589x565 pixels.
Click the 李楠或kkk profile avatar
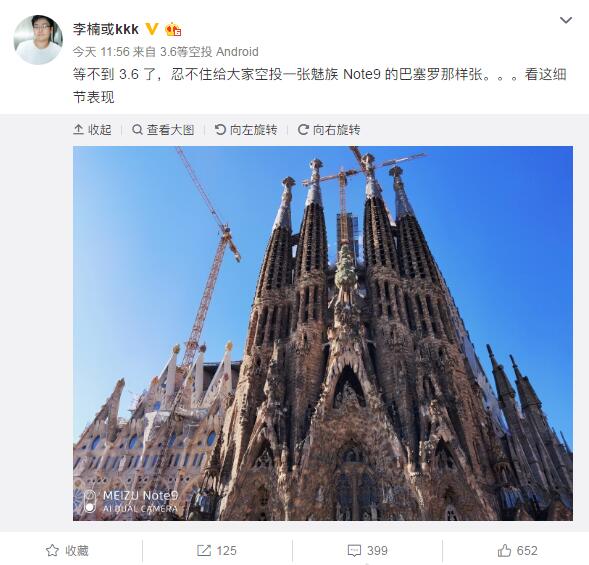[38, 40]
